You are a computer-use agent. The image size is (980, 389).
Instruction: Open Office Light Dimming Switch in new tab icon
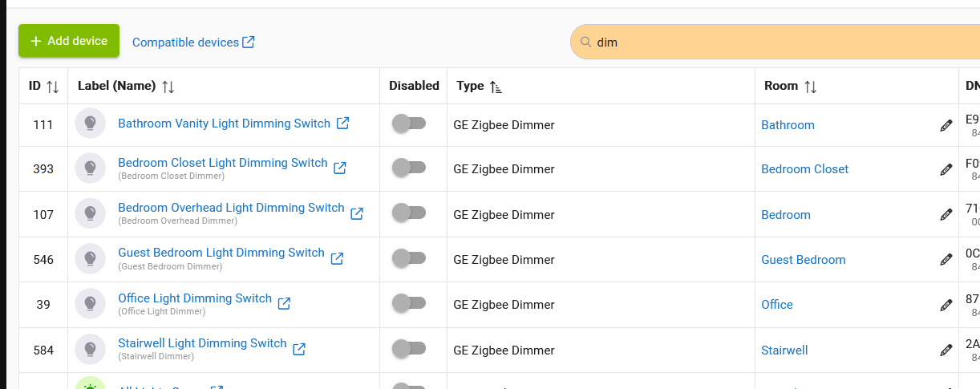coord(284,303)
